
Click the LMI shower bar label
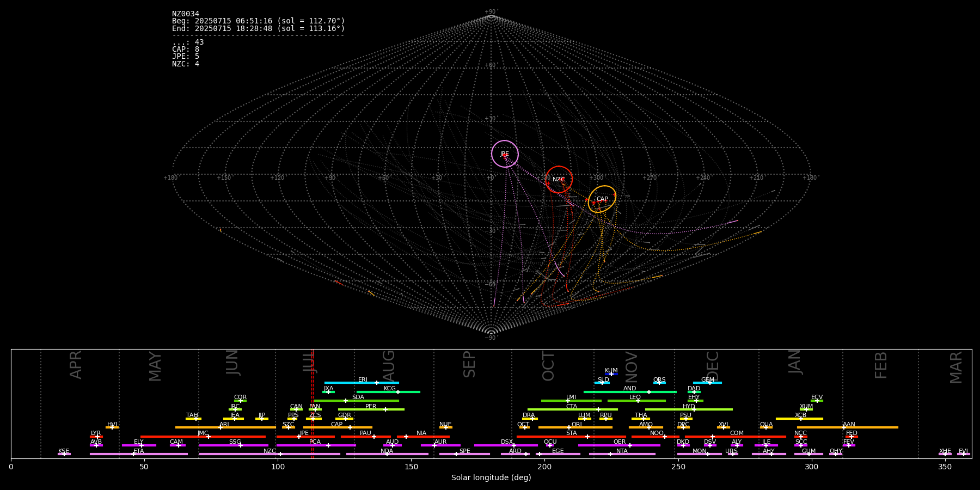coord(571,397)
